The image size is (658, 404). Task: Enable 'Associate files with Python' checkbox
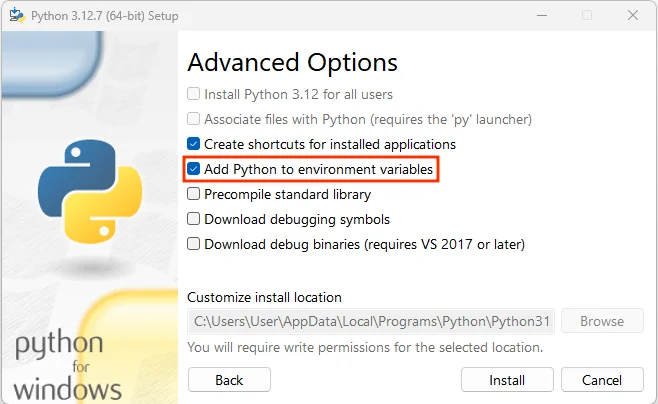click(x=193, y=119)
